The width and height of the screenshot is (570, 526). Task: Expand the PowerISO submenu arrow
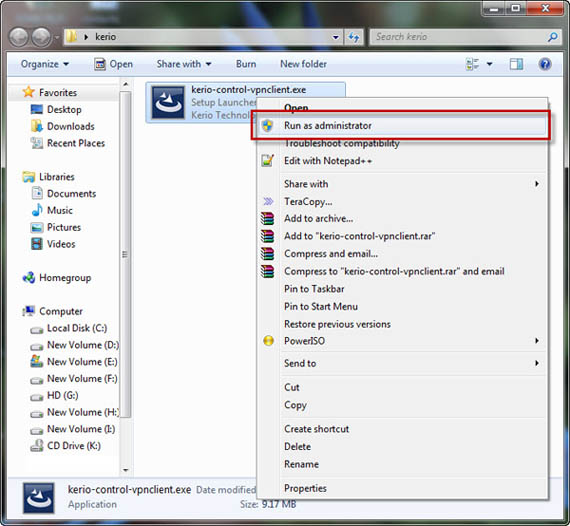coord(537,341)
